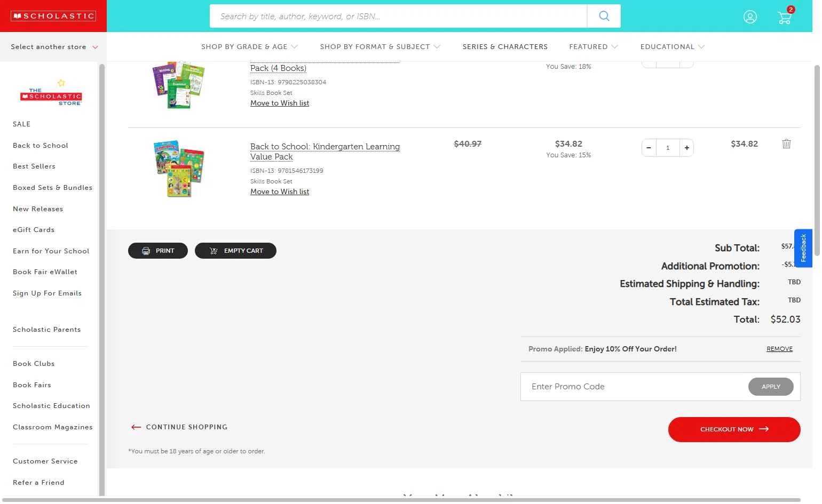
Task: Expand Shop by Format & Subject menu
Action: pos(380,47)
